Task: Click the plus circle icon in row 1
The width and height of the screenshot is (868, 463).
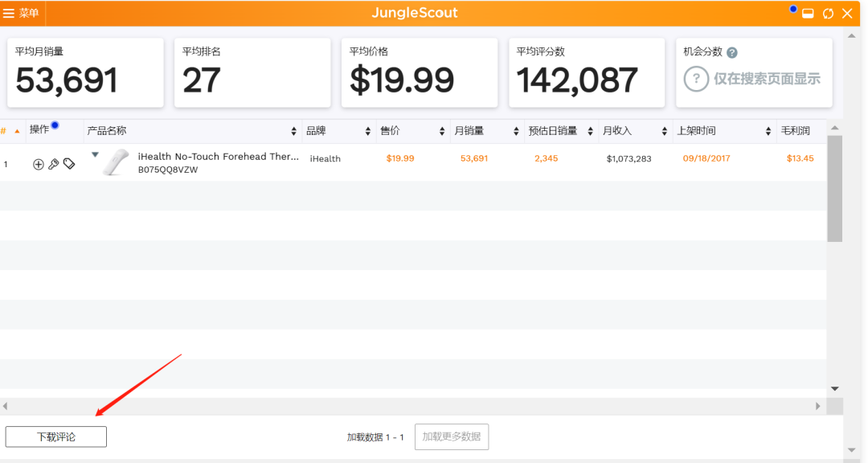Action: pyautogui.click(x=39, y=164)
